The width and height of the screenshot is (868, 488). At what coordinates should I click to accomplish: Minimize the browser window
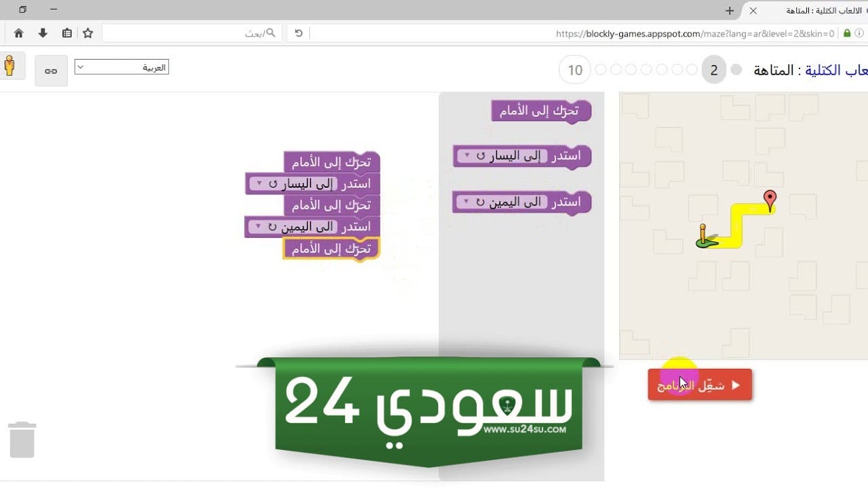click(54, 9)
